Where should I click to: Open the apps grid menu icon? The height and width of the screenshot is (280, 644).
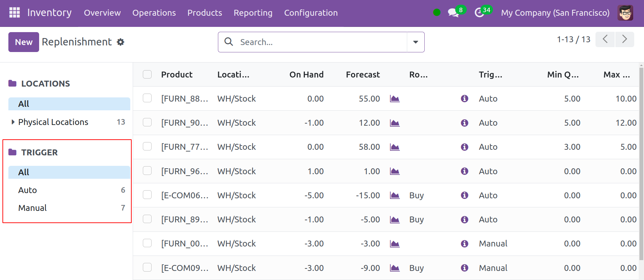(x=14, y=13)
